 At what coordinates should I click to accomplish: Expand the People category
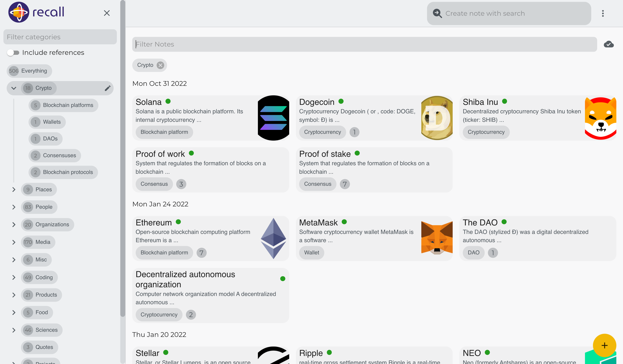[14, 207]
